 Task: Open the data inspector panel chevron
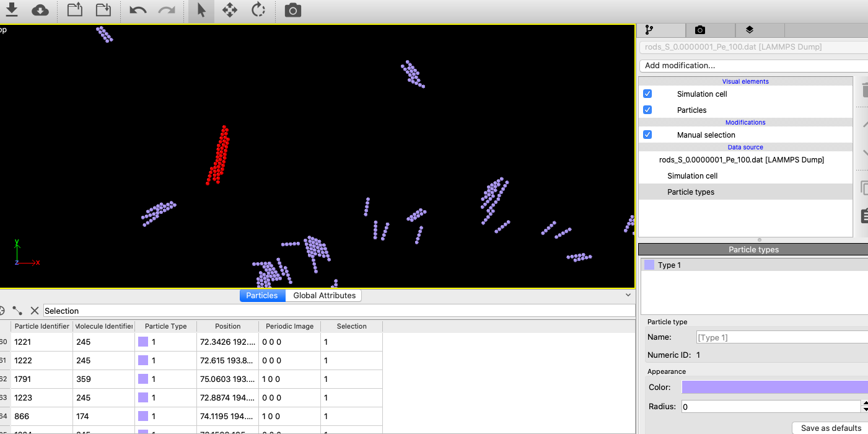point(628,295)
